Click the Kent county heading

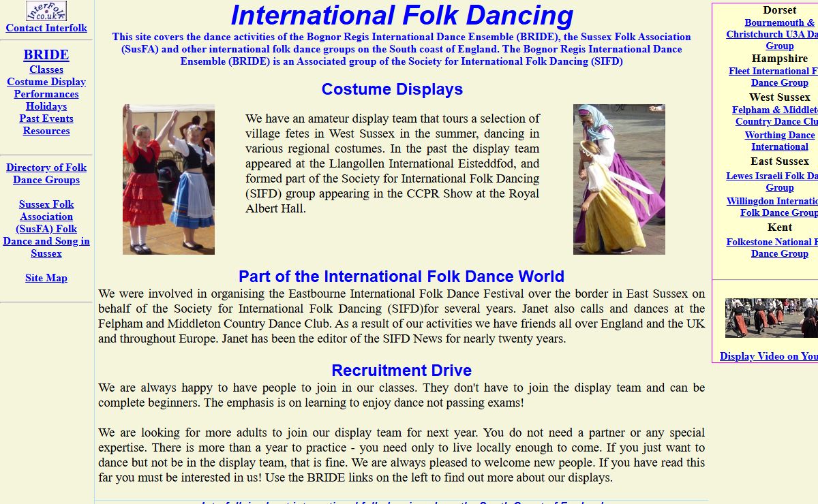[x=780, y=227]
